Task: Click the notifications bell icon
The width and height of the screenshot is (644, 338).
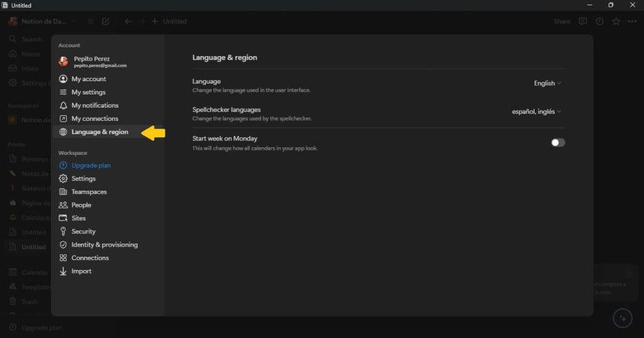Action: click(63, 106)
